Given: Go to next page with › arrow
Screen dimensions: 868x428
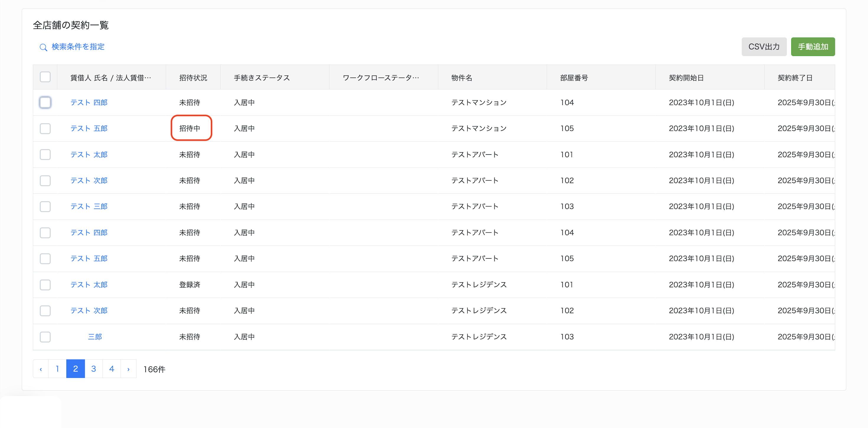Looking at the screenshot, I should (x=128, y=369).
